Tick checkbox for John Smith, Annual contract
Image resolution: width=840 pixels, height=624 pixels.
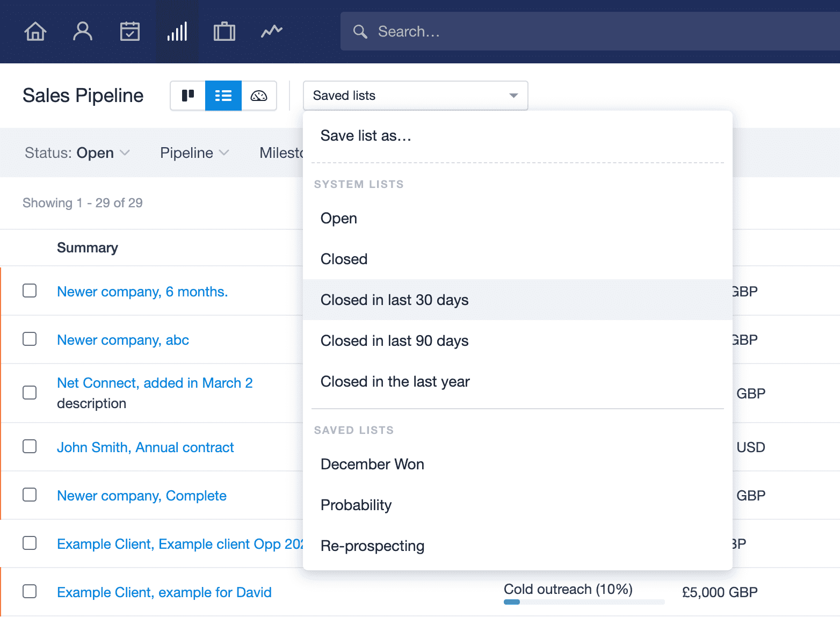tap(30, 446)
